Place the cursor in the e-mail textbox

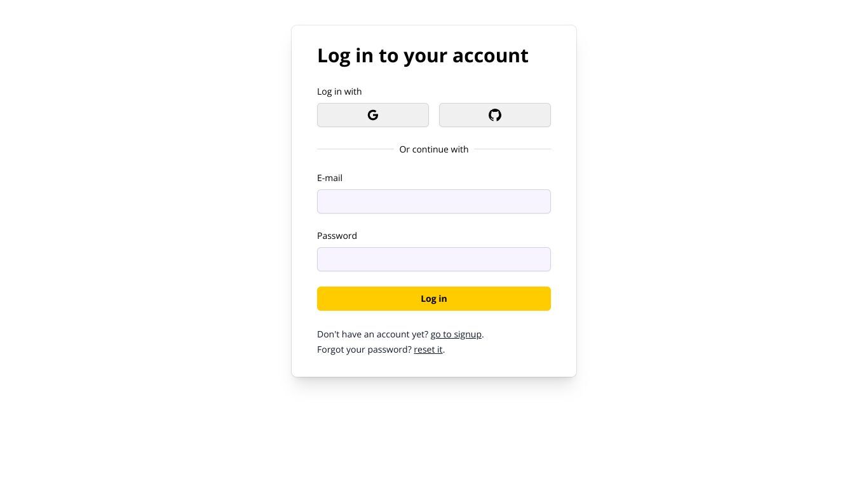pos(434,201)
